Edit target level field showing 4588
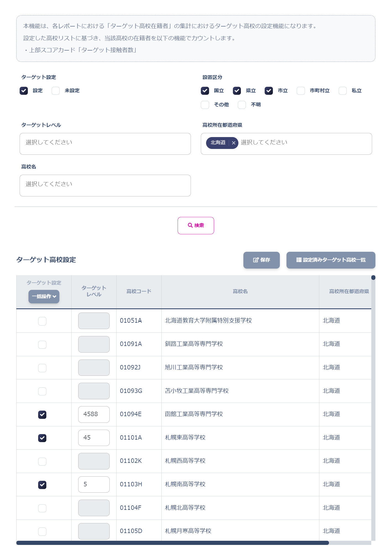The image size is (392, 559). point(94,414)
